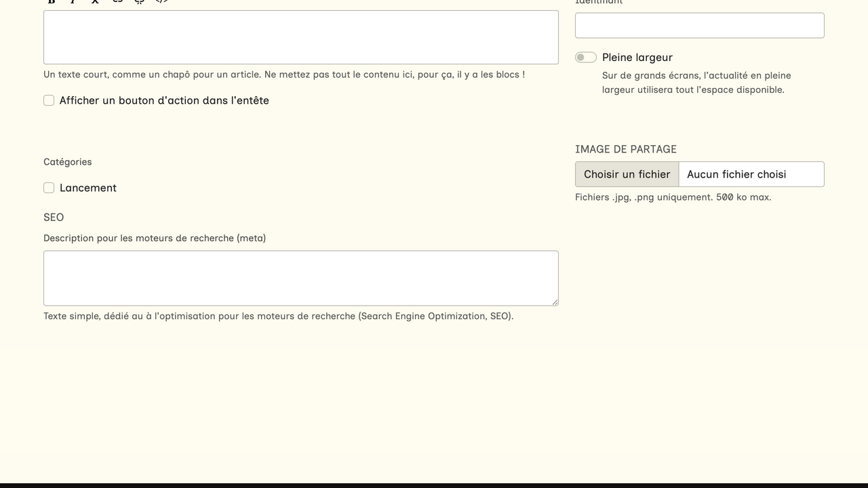Click the Aucun fichier choisi file field
This screenshot has width=868, height=488.
pyautogui.click(x=751, y=174)
